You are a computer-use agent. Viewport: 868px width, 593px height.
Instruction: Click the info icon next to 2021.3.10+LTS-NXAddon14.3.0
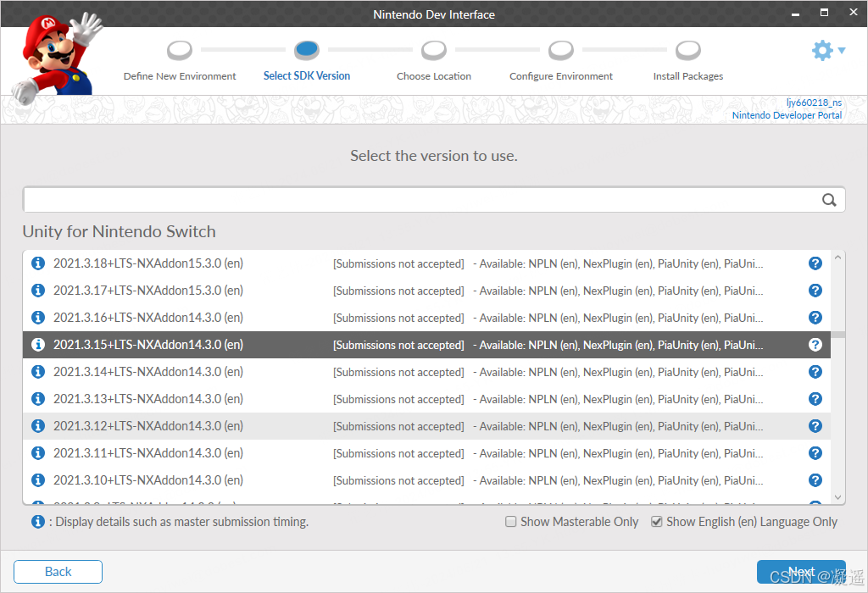pos(37,479)
